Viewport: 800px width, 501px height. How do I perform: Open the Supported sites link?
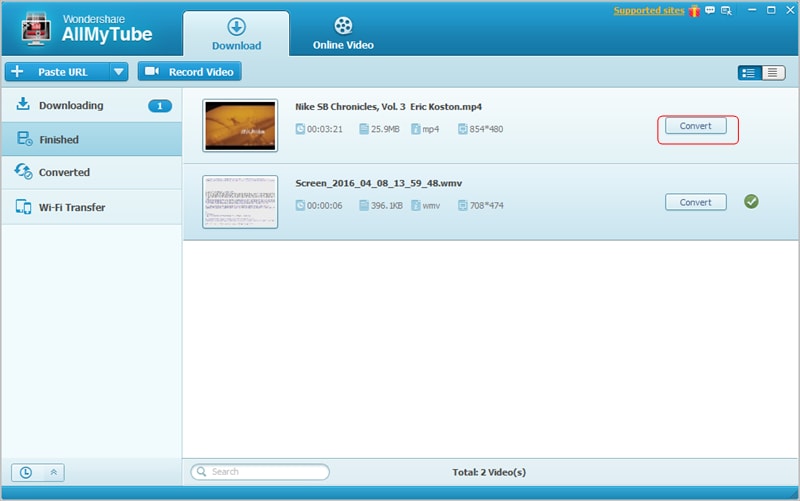648,10
